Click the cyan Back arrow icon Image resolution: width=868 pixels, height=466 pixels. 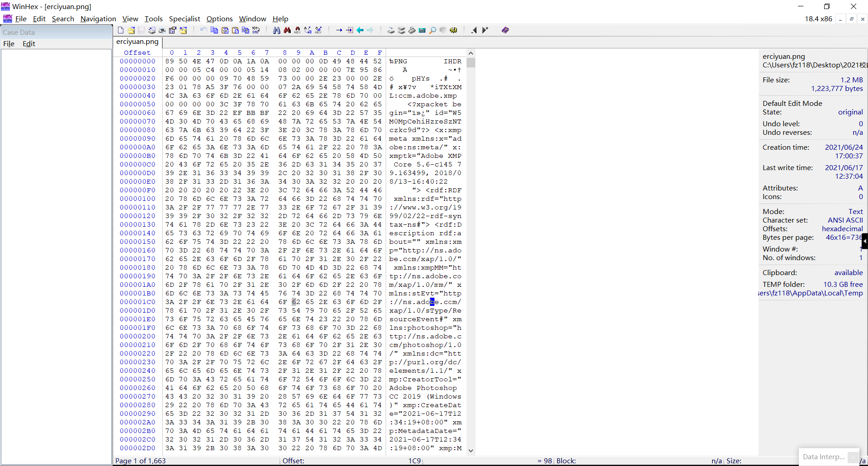point(360,30)
